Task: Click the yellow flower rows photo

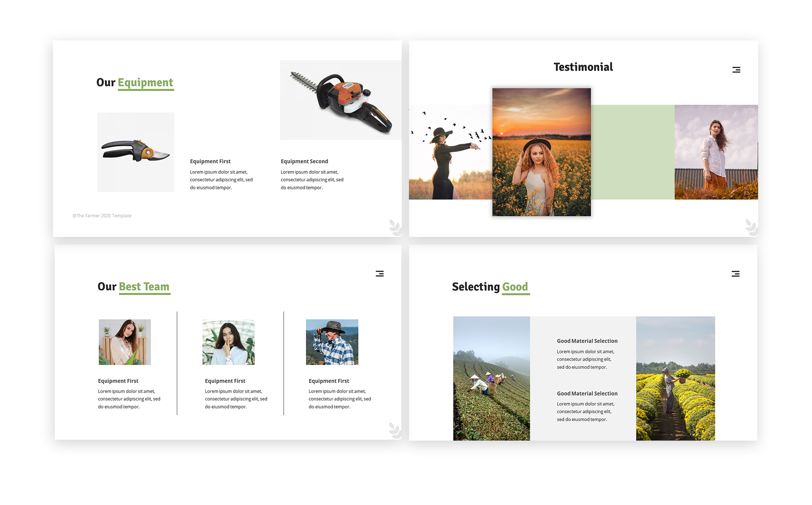Action: click(x=675, y=378)
